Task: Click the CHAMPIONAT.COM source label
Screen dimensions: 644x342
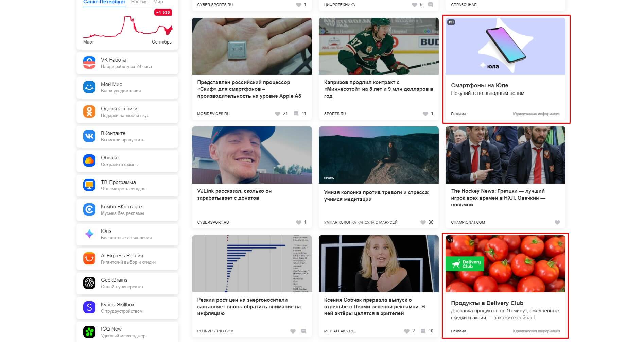Action: pyautogui.click(x=468, y=222)
